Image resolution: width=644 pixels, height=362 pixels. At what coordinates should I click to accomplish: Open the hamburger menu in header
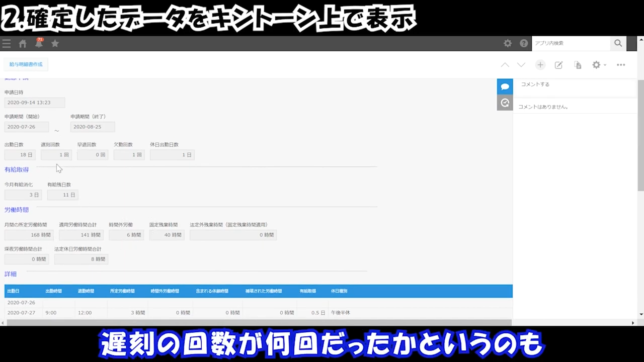7,44
